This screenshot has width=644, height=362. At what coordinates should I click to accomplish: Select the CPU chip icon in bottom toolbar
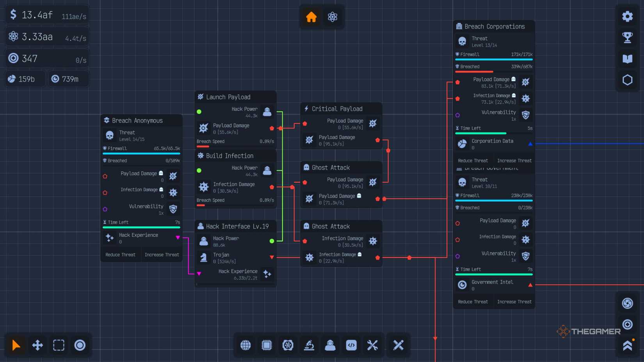[267, 345]
